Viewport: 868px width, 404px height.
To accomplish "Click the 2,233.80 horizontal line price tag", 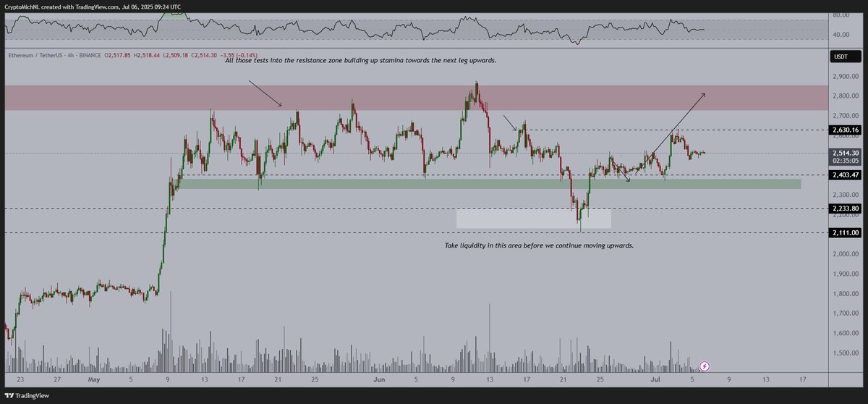I will [x=846, y=209].
